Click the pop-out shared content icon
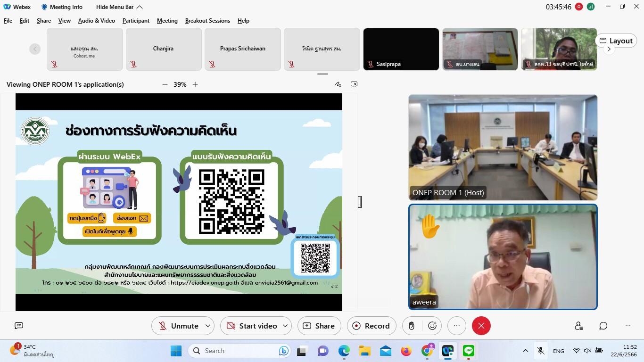 [x=354, y=84]
